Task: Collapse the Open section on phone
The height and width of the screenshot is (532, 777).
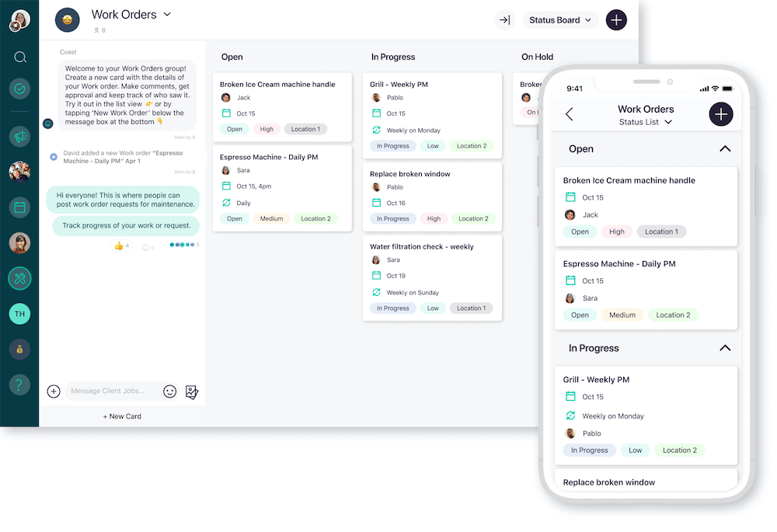Action: pyautogui.click(x=724, y=148)
